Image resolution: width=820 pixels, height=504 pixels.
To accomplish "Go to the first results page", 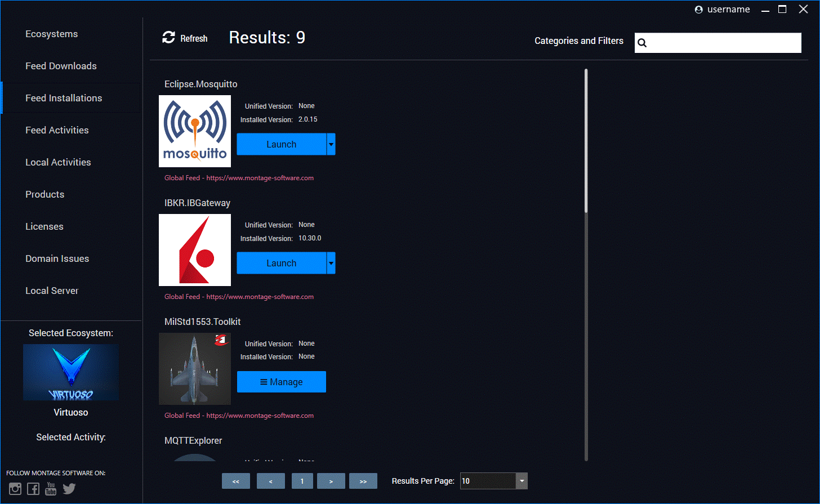I will tap(236, 481).
